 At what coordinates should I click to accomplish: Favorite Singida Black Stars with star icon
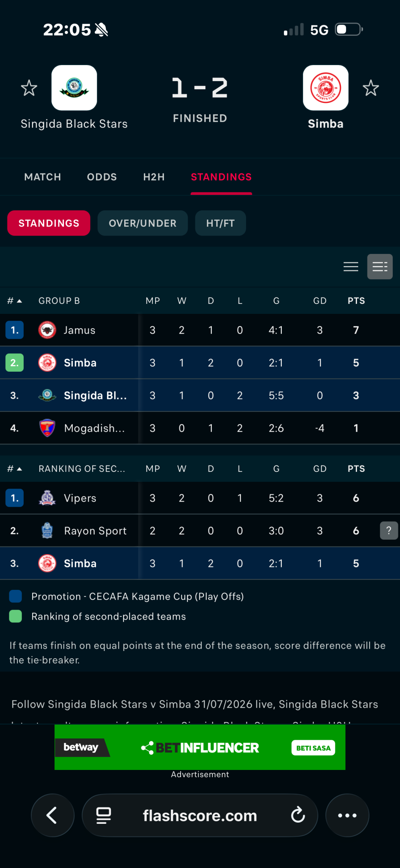point(29,88)
